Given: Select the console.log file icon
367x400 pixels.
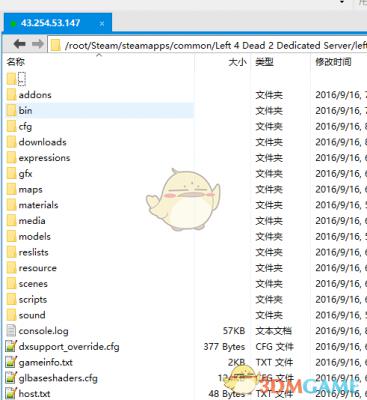Looking at the screenshot, I should pyautogui.click(x=11, y=331).
